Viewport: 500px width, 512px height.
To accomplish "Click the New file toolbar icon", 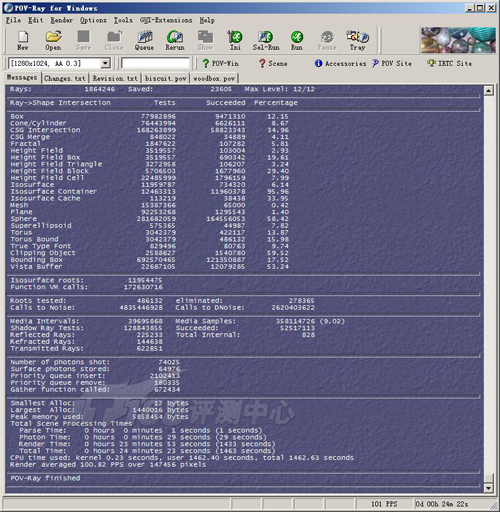I will click(x=23, y=40).
